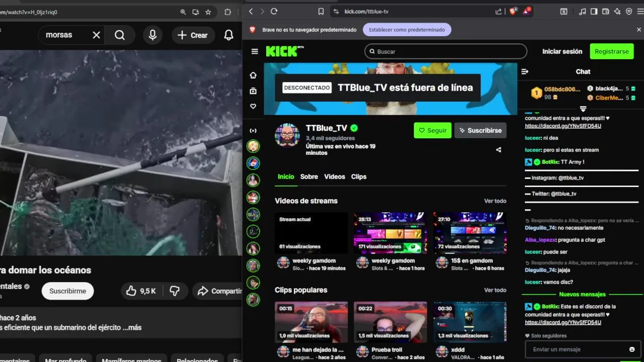Play the Prueba troll clip
Screen dimensions: 644x362
390,322
